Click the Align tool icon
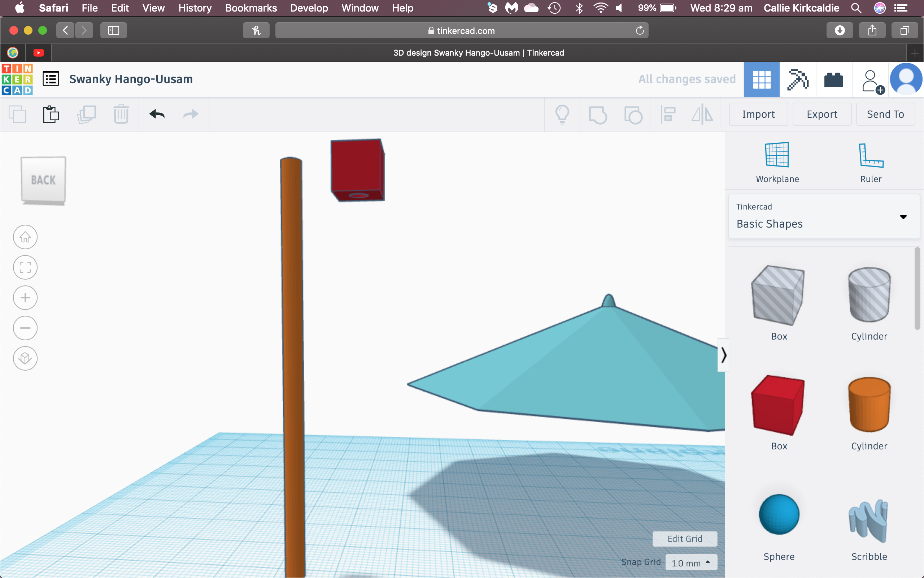Image resolution: width=924 pixels, height=578 pixels. (x=668, y=114)
